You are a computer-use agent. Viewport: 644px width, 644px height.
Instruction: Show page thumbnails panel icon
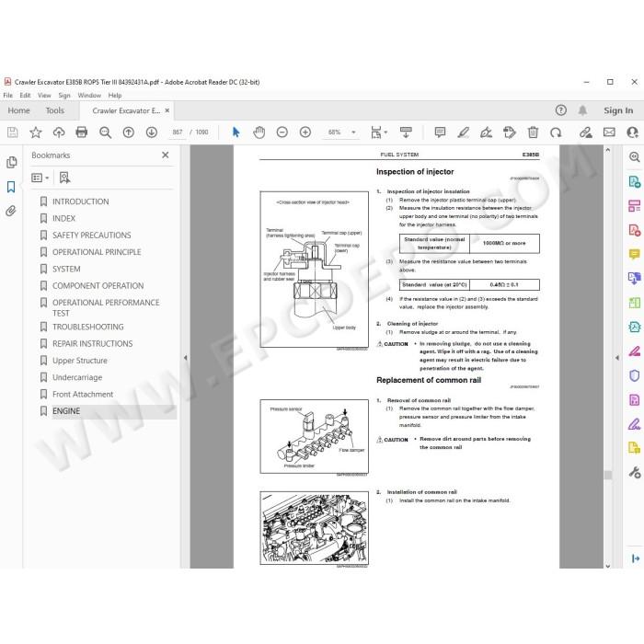[11, 162]
